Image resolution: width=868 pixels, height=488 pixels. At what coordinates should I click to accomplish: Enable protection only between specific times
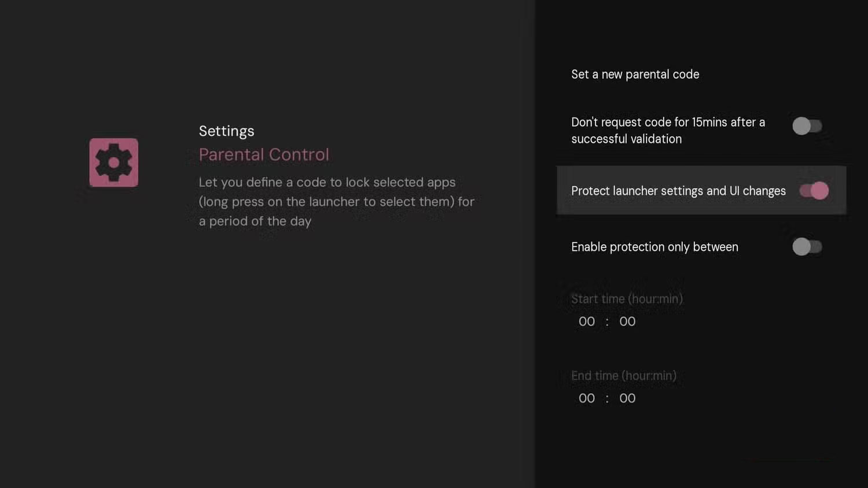[808, 247]
